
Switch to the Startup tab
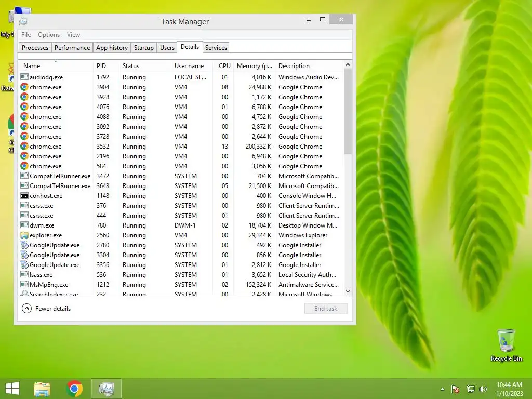144,47
